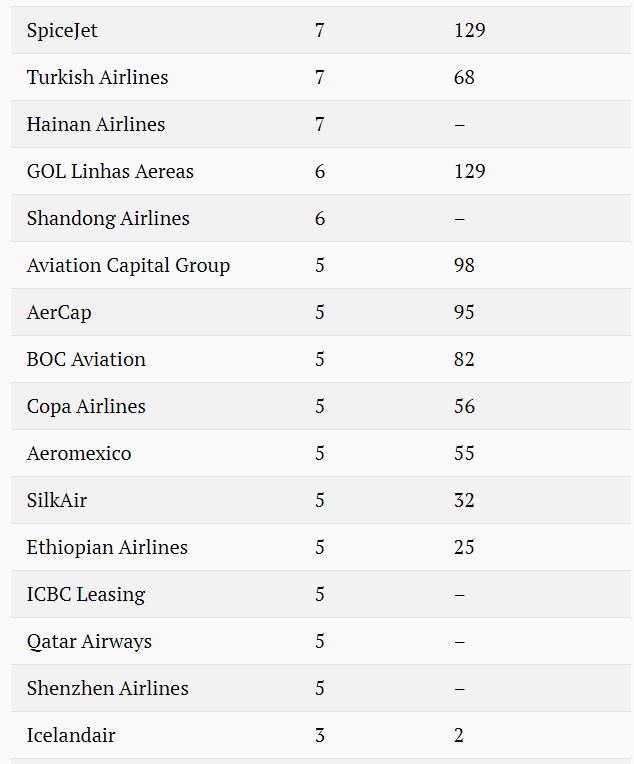The image size is (634, 764).
Task: Click the value 25 in Ethiopian Airlines row
Action: 464,548
